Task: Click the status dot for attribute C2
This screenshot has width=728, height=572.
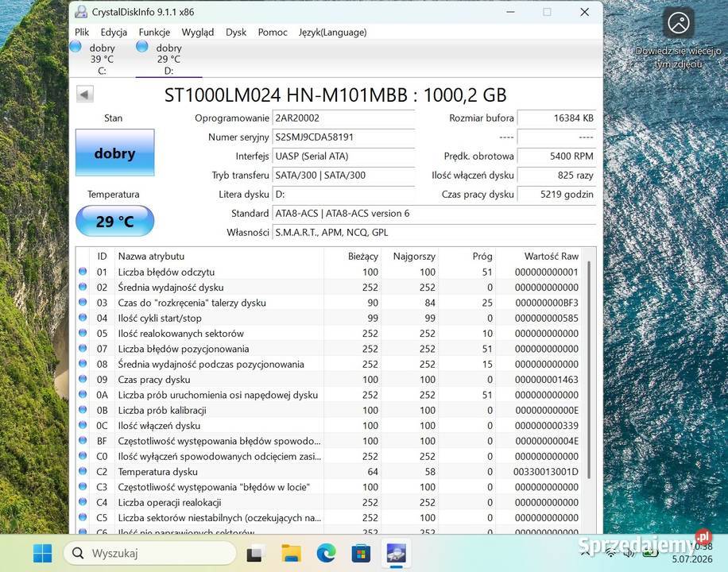Action: tap(83, 471)
